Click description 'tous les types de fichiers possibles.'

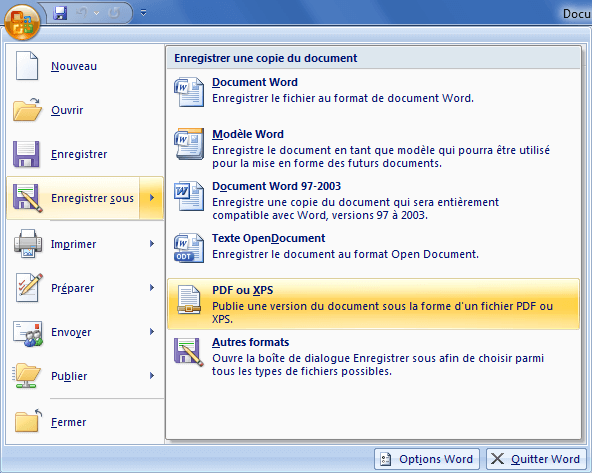tap(302, 371)
